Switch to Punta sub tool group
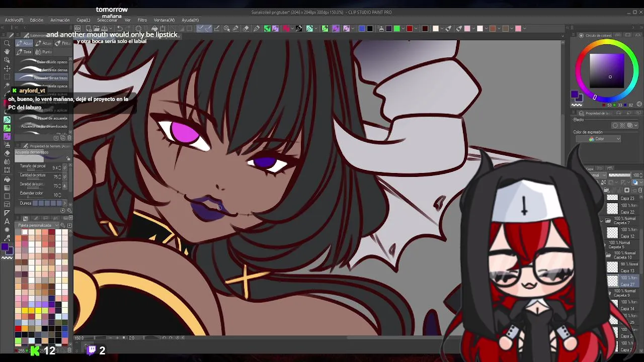The height and width of the screenshot is (362, 644). click(44, 52)
